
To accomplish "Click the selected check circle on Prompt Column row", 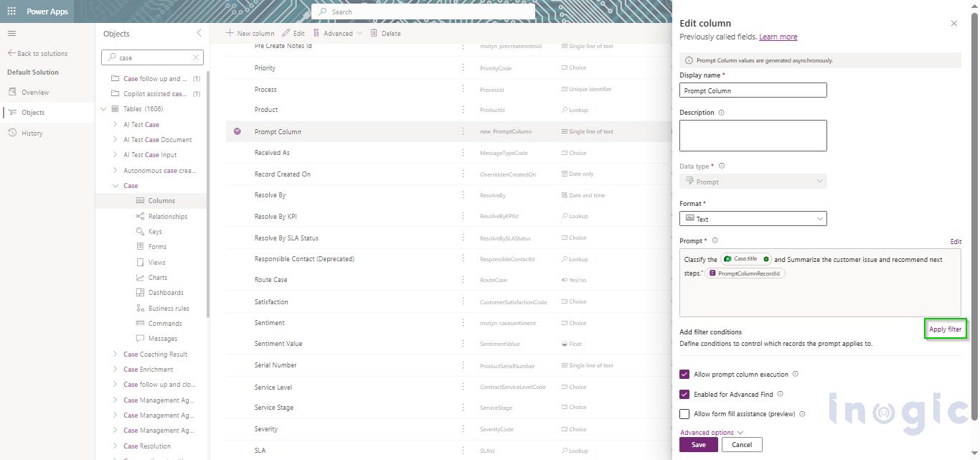I will 237,131.
